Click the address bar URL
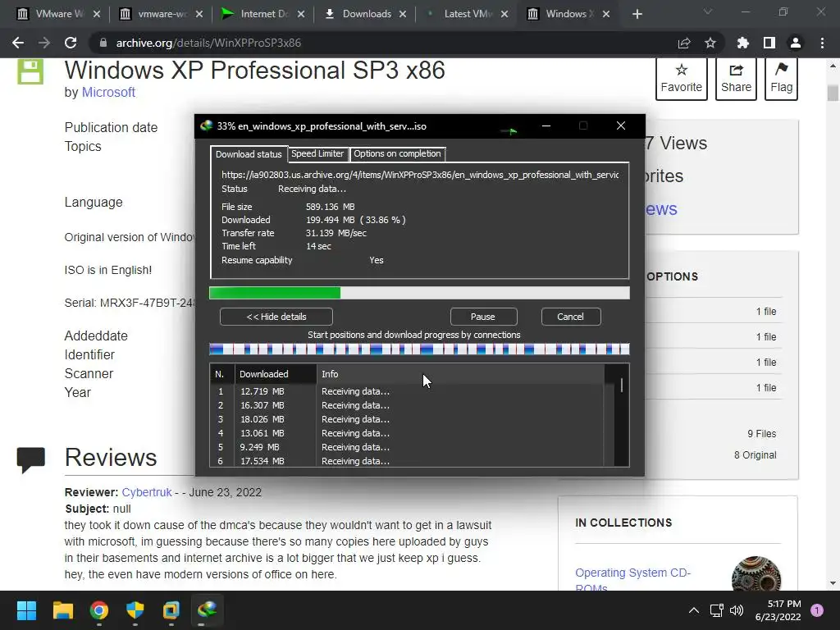The width and height of the screenshot is (840, 630). [208, 43]
